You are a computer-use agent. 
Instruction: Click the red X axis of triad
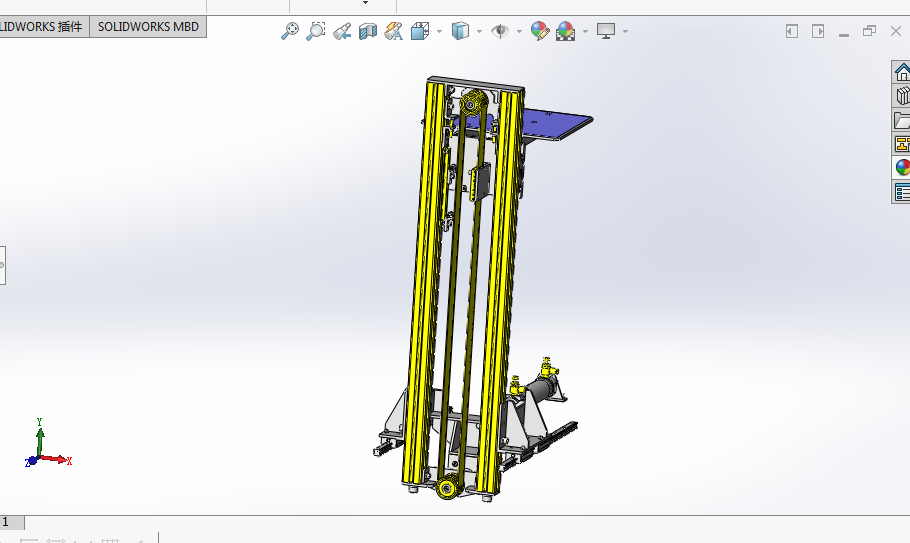pos(57,459)
